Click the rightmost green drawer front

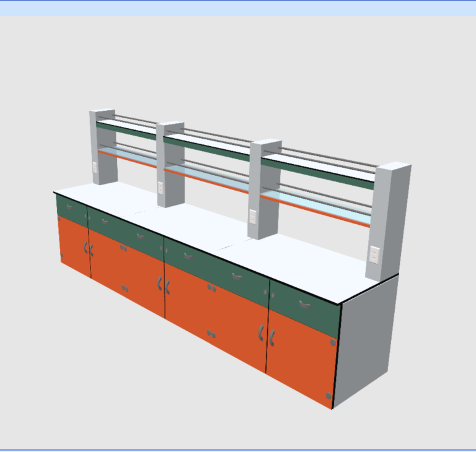pos(304,308)
